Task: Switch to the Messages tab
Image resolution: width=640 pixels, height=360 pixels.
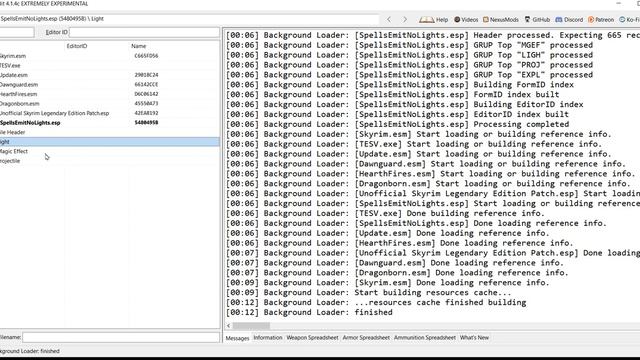Action: click(x=237, y=338)
